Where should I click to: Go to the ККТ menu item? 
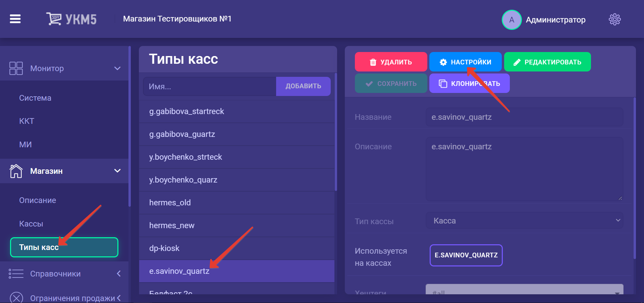27,121
